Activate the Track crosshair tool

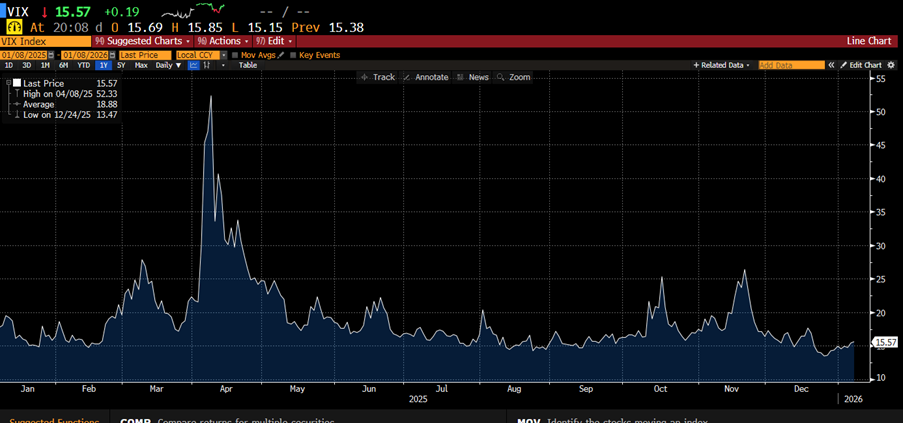[377, 77]
